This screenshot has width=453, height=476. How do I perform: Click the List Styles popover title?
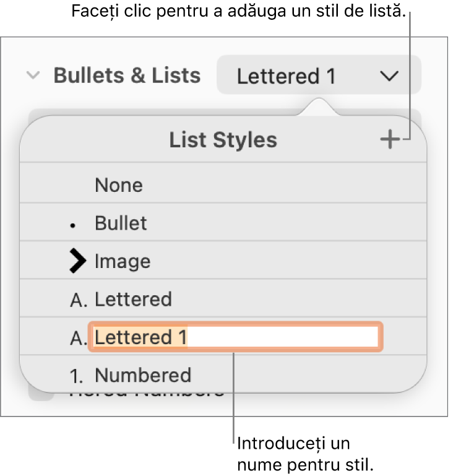[x=223, y=140]
